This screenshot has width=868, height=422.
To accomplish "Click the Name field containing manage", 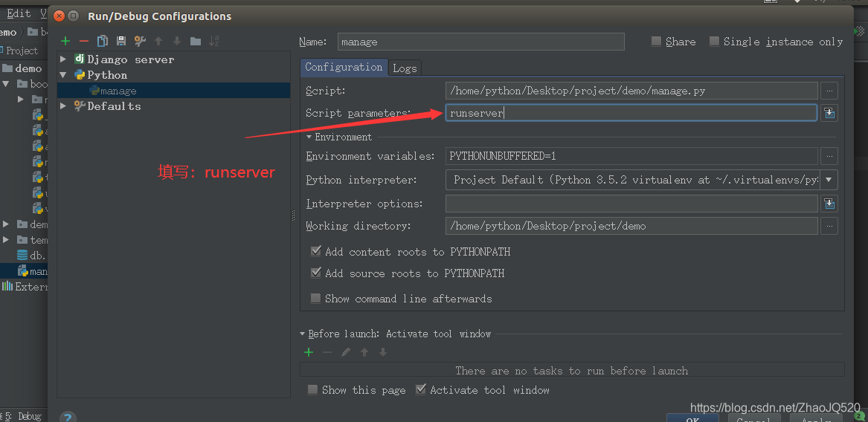I will coord(481,42).
